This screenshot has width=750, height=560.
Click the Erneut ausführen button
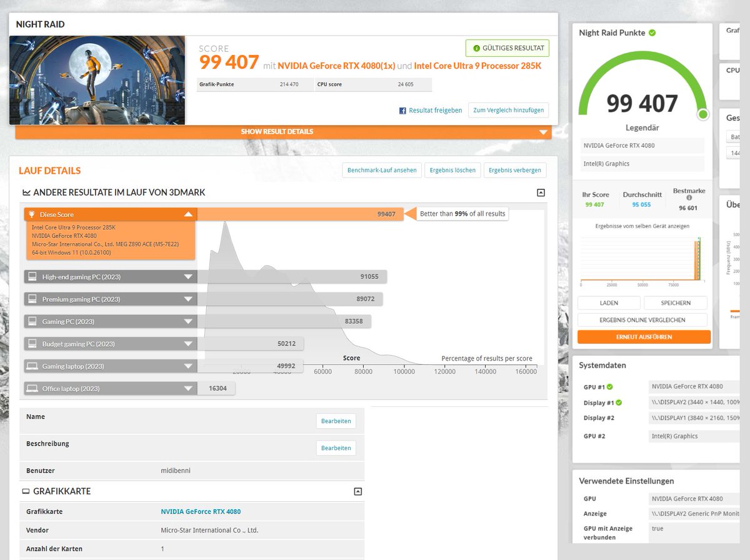(x=644, y=337)
